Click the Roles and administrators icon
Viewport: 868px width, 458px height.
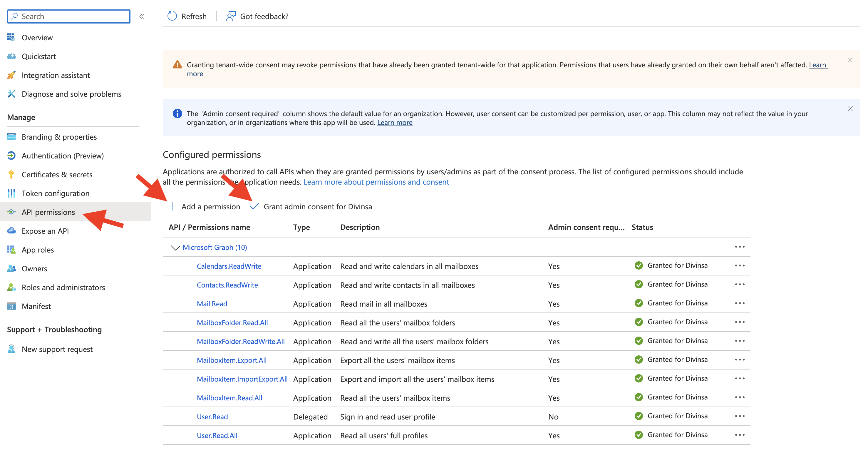click(11, 287)
